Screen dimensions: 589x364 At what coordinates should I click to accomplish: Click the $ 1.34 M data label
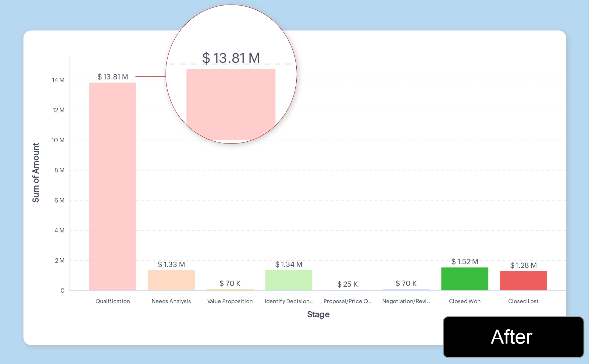click(288, 264)
